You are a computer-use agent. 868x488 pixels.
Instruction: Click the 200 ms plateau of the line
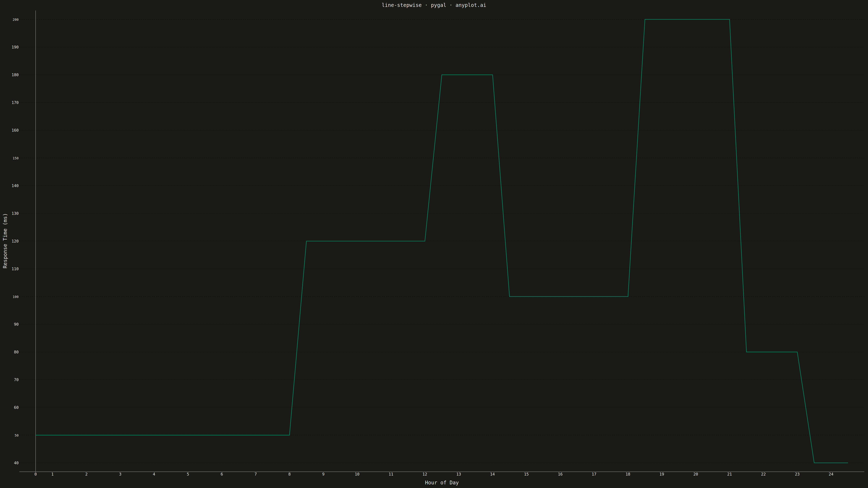(x=687, y=20)
